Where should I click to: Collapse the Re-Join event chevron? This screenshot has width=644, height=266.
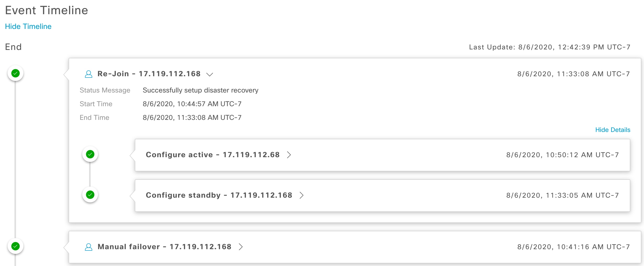point(209,74)
